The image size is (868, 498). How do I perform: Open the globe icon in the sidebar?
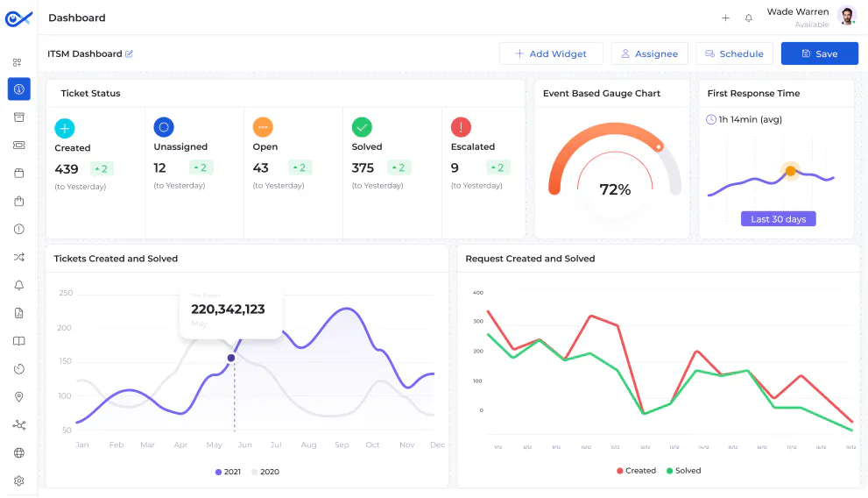tap(18, 452)
